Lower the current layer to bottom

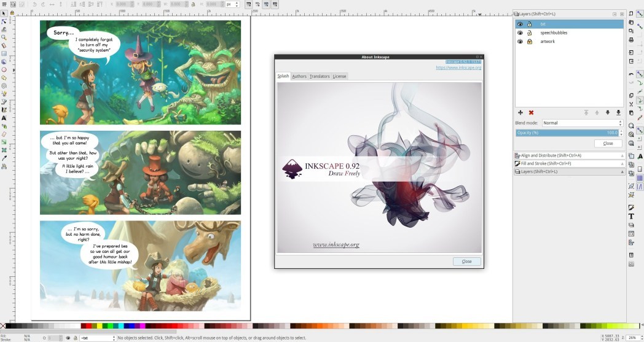click(x=618, y=112)
